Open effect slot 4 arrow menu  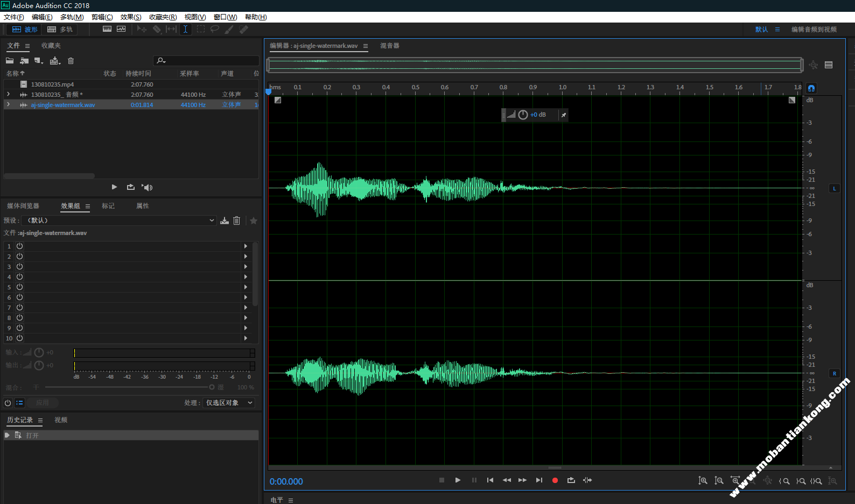pyautogui.click(x=246, y=276)
